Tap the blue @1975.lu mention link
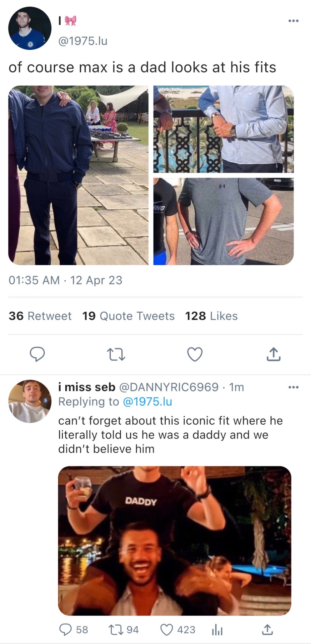 click(147, 401)
